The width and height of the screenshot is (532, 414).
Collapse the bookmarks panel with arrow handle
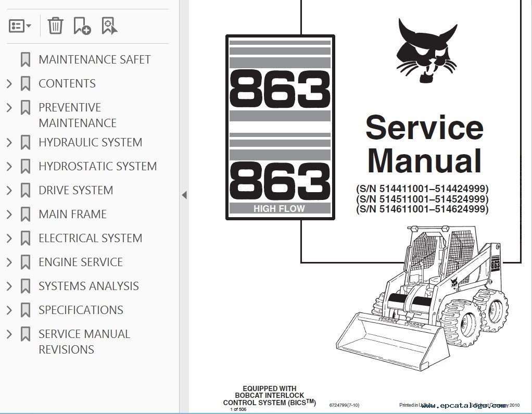pyautogui.click(x=184, y=195)
